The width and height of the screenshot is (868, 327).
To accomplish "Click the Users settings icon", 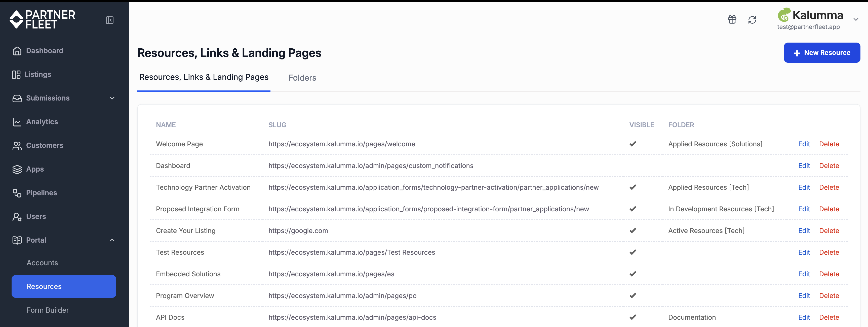I will pos(17,217).
